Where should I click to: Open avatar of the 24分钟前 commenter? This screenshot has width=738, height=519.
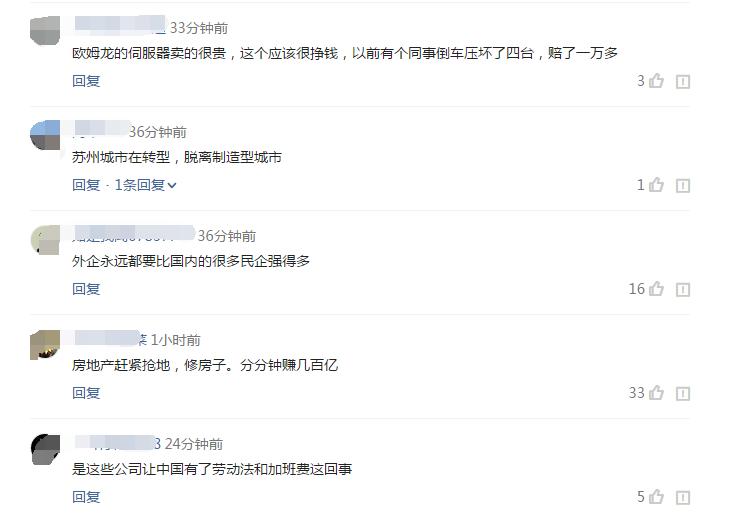tap(45, 449)
